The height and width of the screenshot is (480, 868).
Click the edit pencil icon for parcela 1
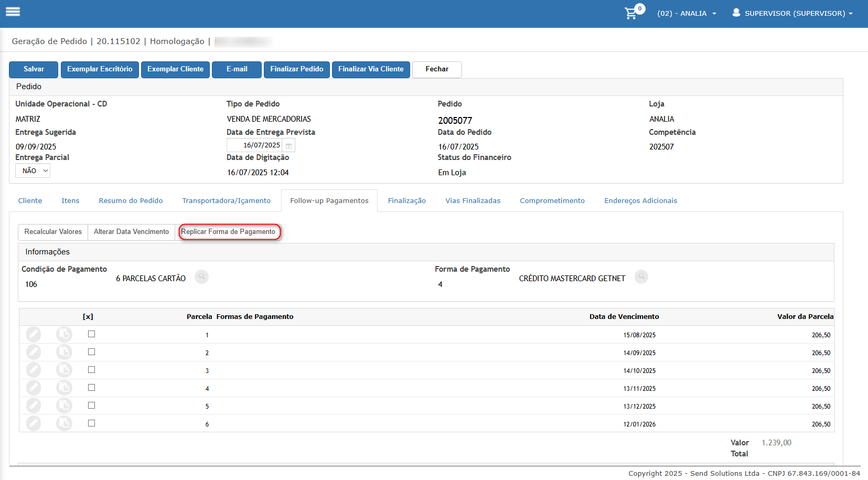pyautogui.click(x=34, y=334)
